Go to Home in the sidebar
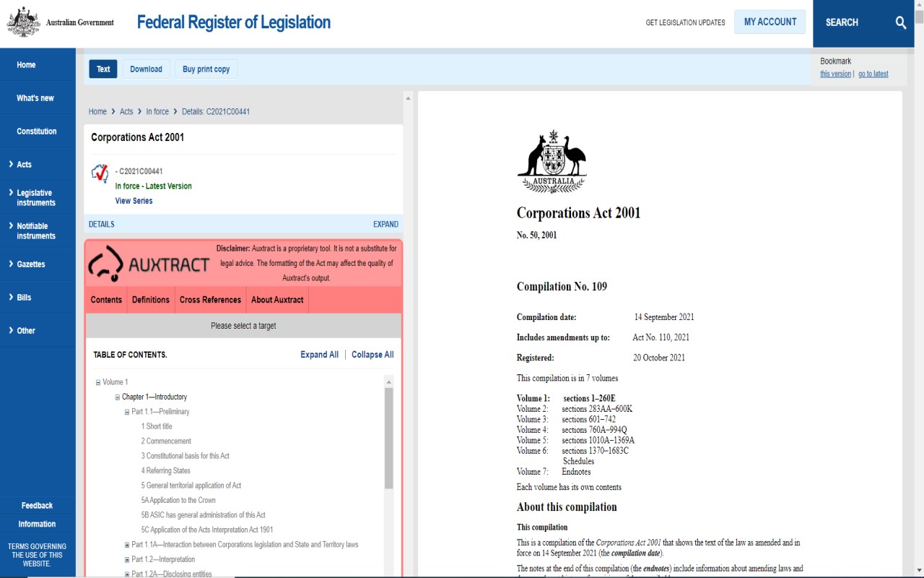Screen dimensions: 924x578 pos(26,65)
